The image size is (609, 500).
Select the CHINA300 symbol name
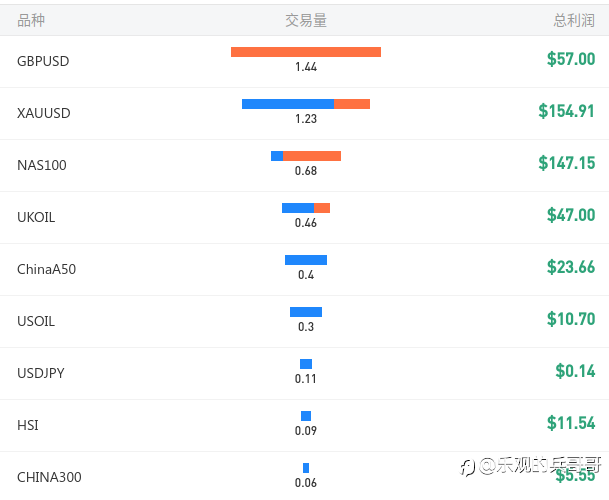49,477
